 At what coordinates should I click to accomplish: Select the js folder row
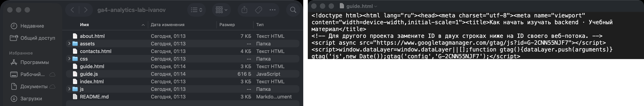(x=183, y=89)
